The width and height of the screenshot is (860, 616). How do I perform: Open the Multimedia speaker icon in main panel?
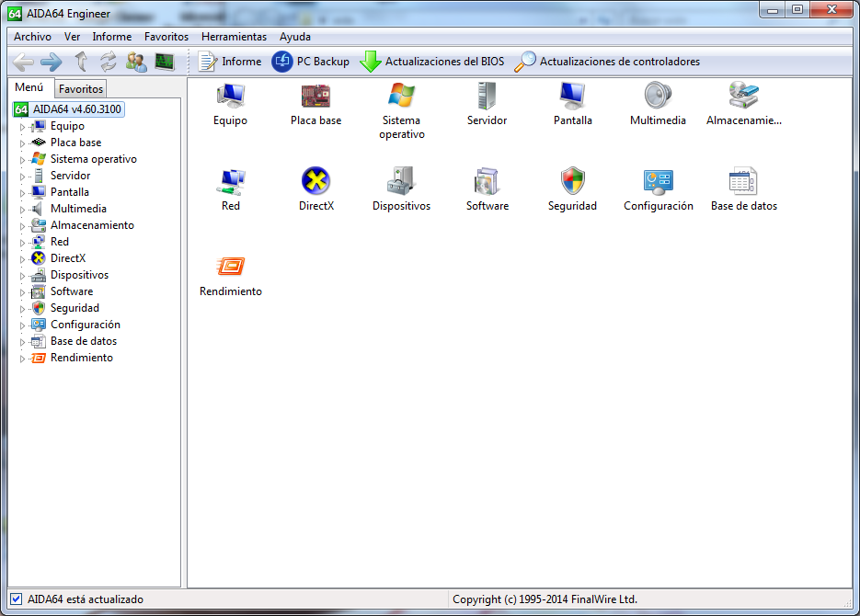[659, 95]
